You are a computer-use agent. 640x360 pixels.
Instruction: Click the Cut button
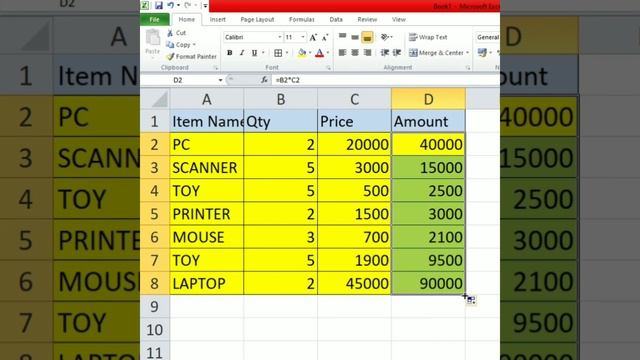177,33
